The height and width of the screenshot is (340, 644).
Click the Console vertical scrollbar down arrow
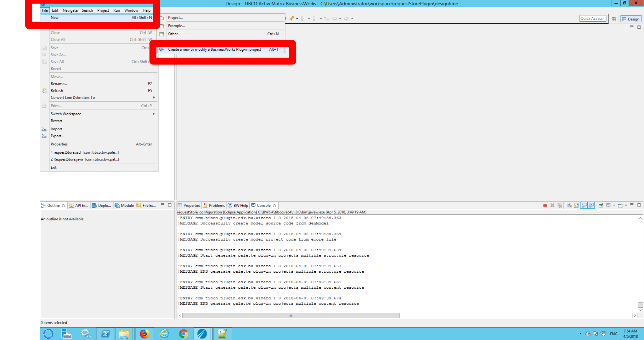(640, 310)
